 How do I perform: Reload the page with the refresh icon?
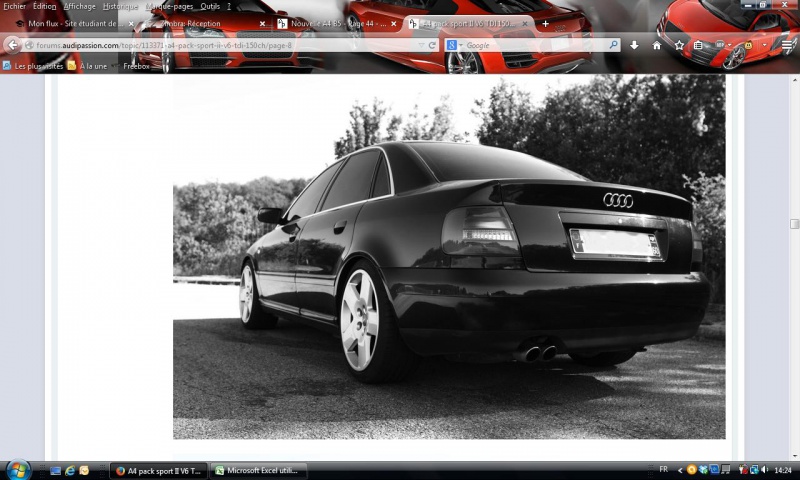[x=432, y=45]
